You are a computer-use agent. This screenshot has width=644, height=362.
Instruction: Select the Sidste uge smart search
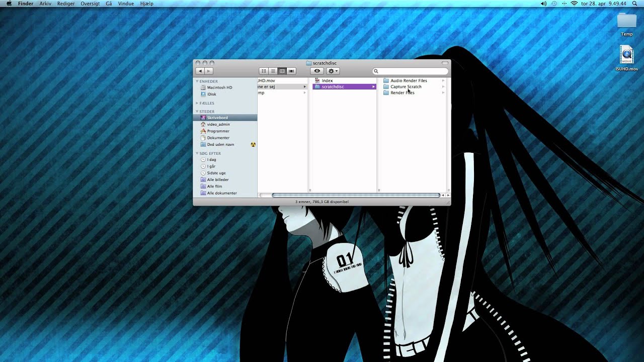pos(225,173)
